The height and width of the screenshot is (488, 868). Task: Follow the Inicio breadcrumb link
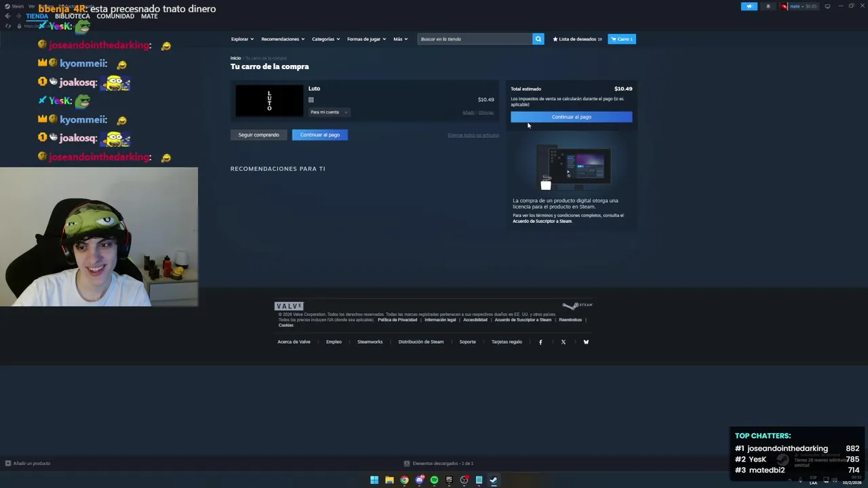coord(235,58)
